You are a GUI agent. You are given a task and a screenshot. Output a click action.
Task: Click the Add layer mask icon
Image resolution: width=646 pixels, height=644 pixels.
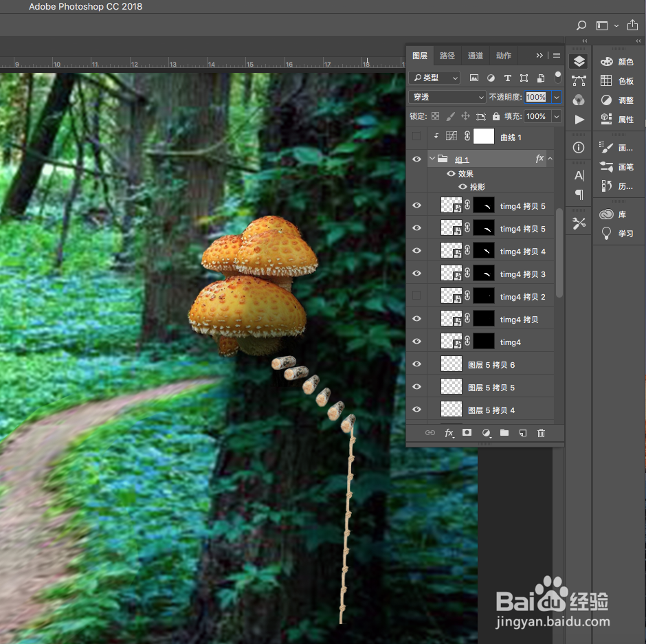(467, 433)
